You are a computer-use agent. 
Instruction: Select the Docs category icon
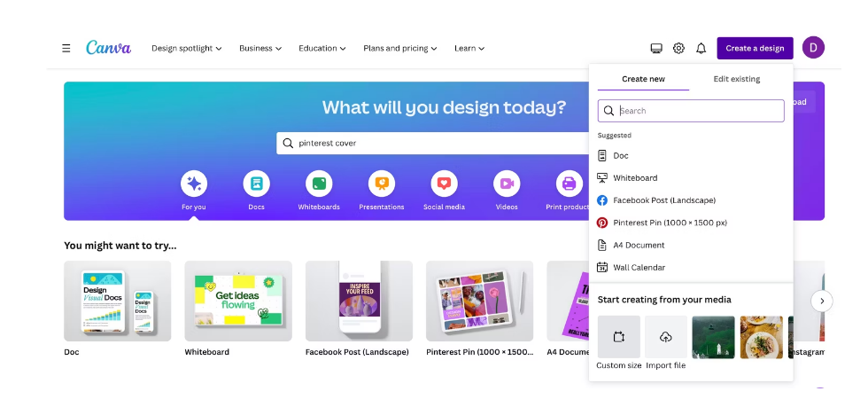point(256,184)
